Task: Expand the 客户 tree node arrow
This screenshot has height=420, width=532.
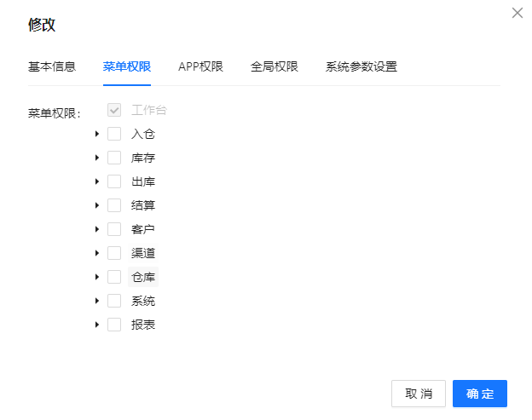Action: (97, 229)
